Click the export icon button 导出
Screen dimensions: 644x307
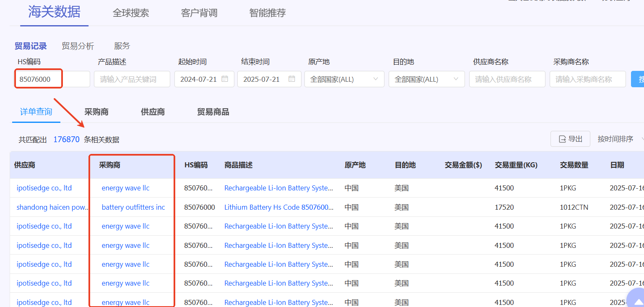coord(570,139)
